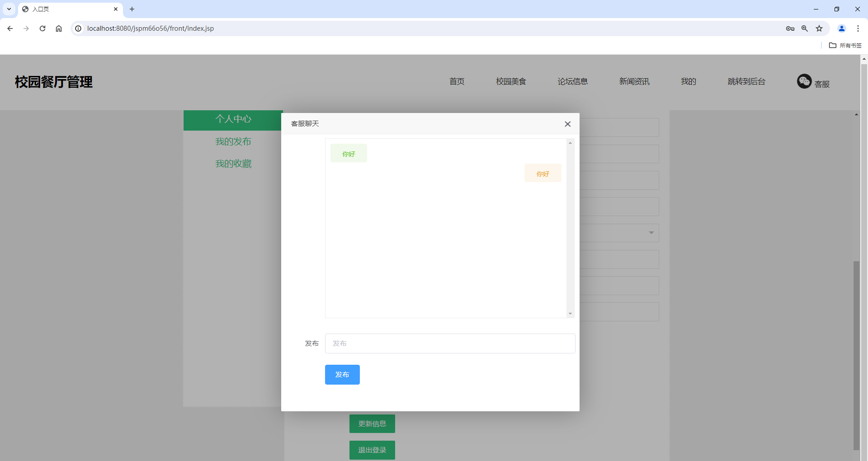The image size is (868, 461).
Task: Expand the chat panel scrollbar down arrow
Action: [x=570, y=313]
